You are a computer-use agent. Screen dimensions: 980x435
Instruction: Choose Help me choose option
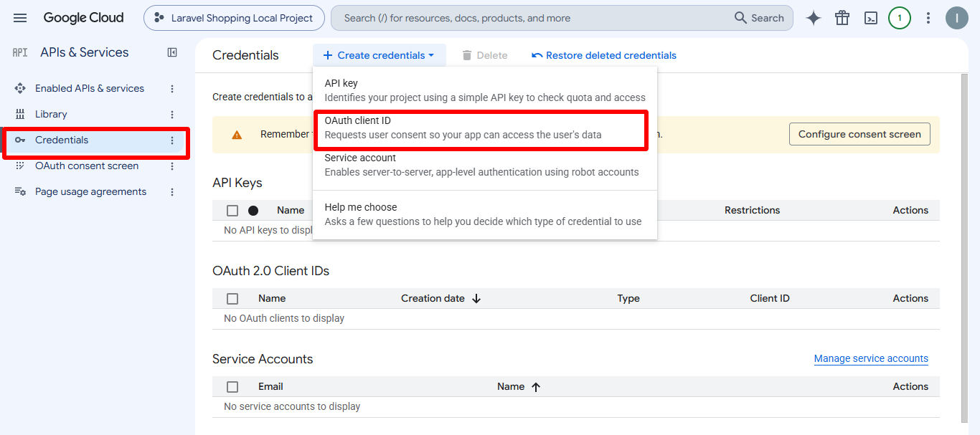tap(485, 214)
